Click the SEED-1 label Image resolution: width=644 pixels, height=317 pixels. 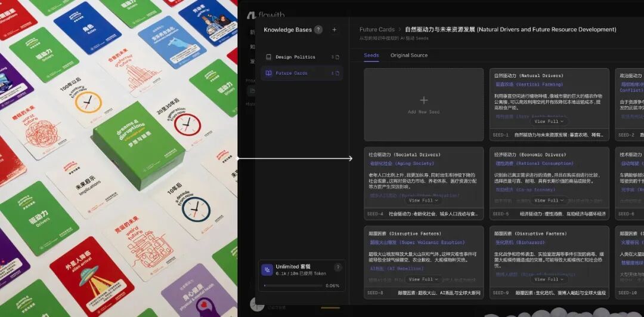(500, 135)
